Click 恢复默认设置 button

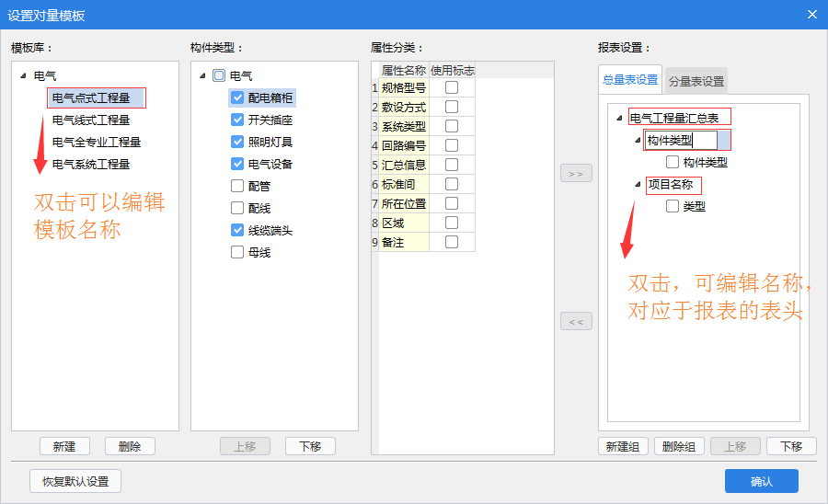(x=75, y=481)
